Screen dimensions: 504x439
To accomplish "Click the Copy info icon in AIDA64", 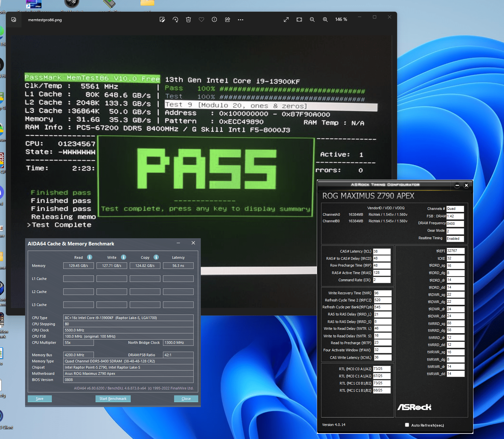I will coord(156,257).
